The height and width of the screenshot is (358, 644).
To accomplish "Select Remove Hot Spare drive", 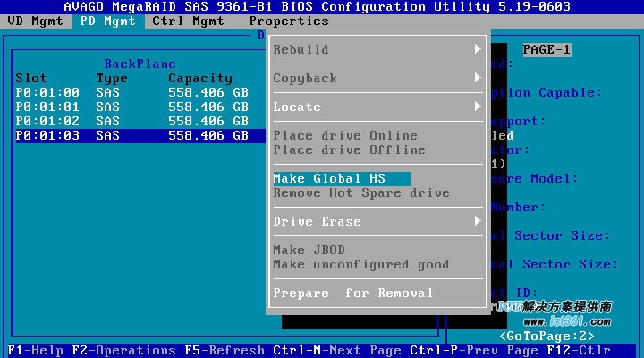I will pyautogui.click(x=361, y=193).
